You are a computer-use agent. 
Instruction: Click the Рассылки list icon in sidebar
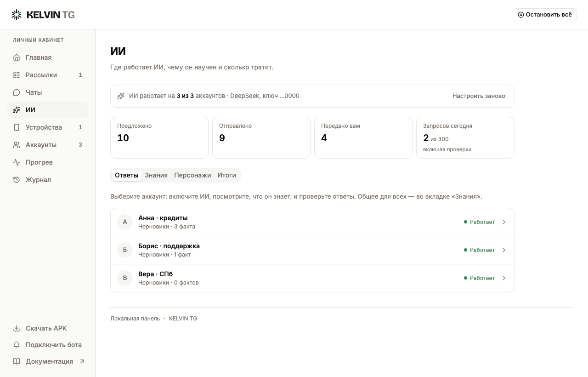(x=17, y=75)
